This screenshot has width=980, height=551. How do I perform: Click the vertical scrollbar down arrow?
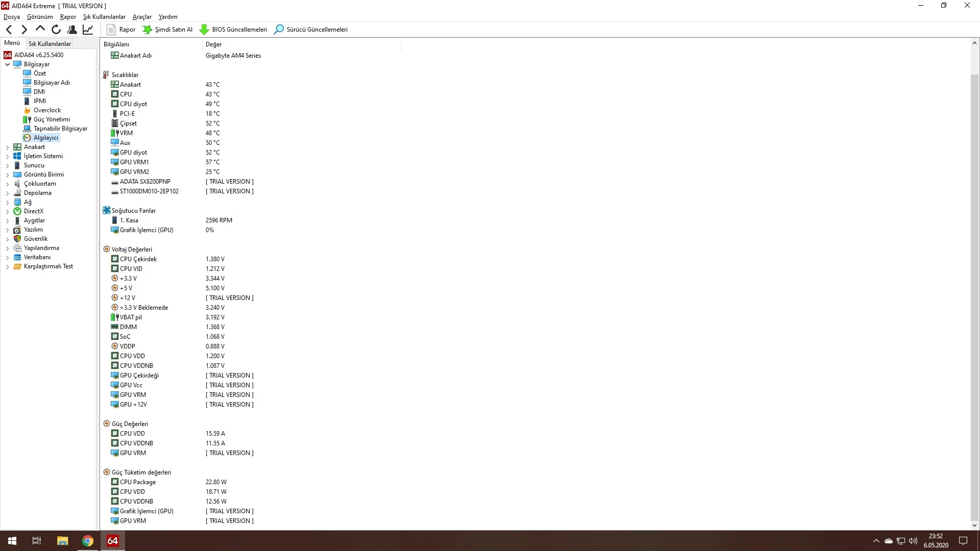pos(974,525)
